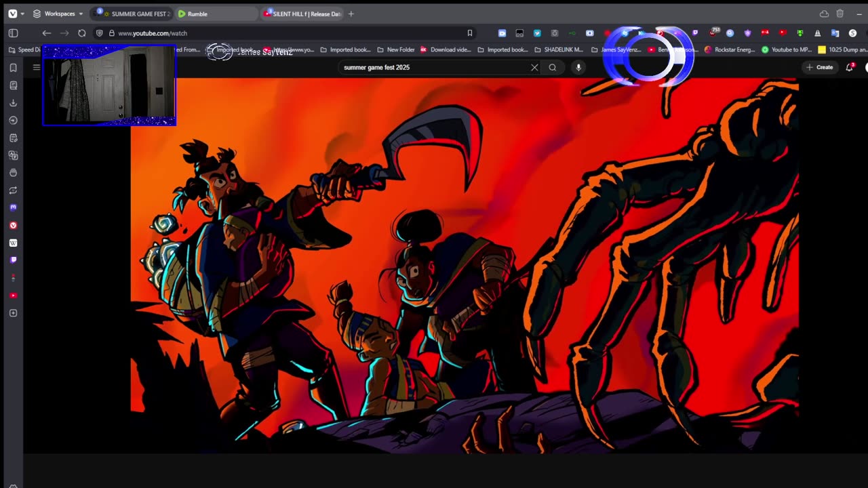868x488 pixels.
Task: Open the Twitch web panel in the sidebar
Action: [13, 260]
